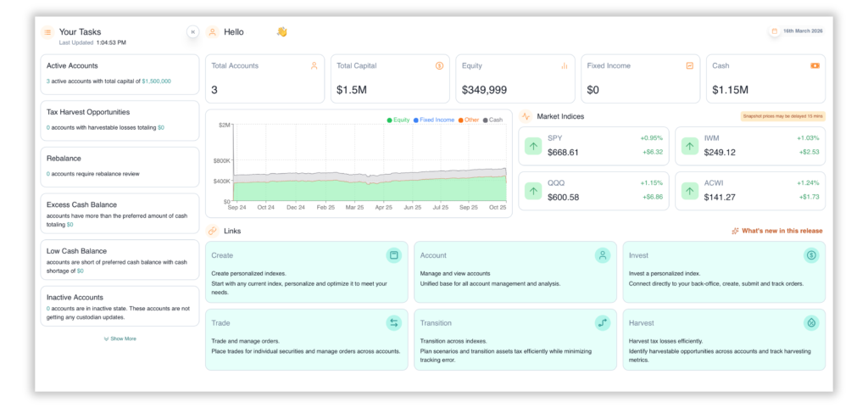Expand the task list with Show More
The width and height of the screenshot is (868, 408).
click(x=120, y=338)
